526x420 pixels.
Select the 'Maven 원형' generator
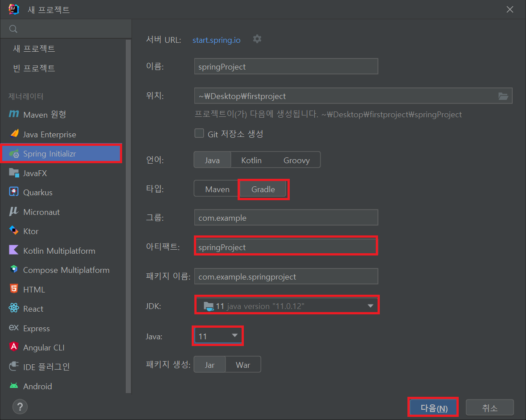tap(63, 115)
